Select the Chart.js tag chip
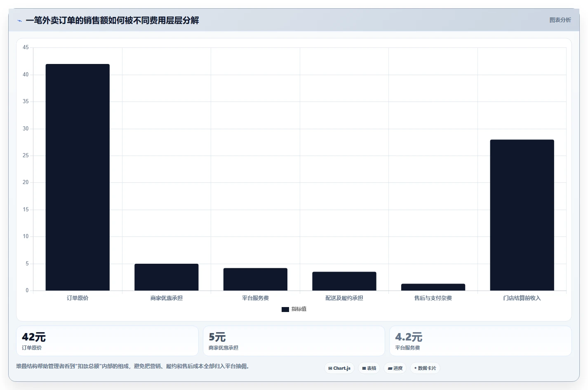This screenshot has height=390, width=588. click(x=339, y=368)
